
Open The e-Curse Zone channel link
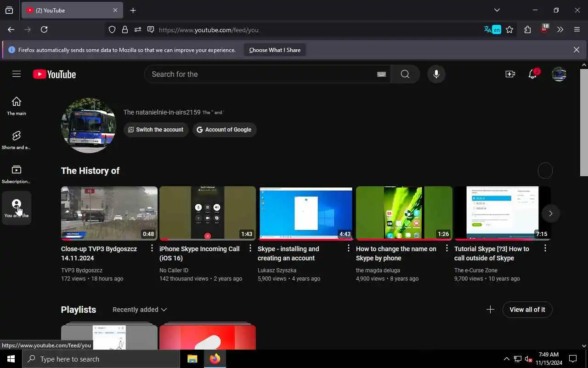(476, 270)
